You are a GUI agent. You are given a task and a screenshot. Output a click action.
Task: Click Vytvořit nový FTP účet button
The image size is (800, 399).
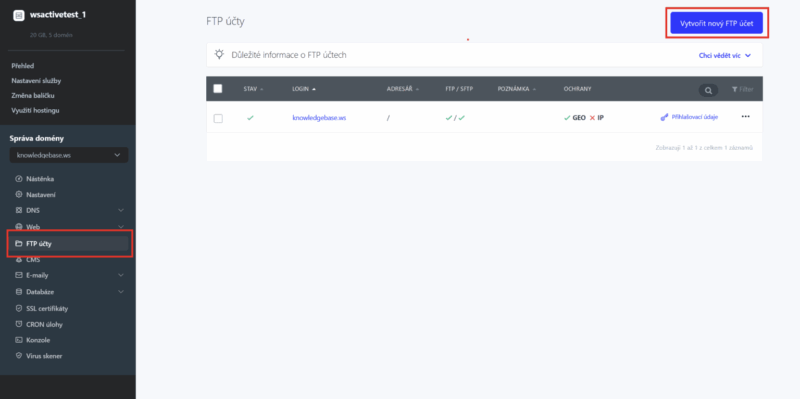click(x=716, y=23)
